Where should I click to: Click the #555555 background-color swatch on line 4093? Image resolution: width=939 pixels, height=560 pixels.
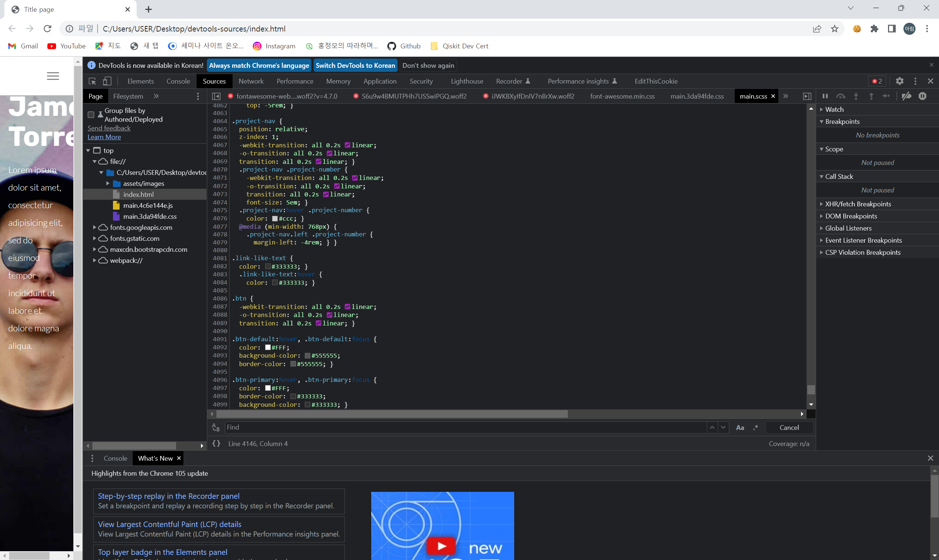[x=307, y=355]
